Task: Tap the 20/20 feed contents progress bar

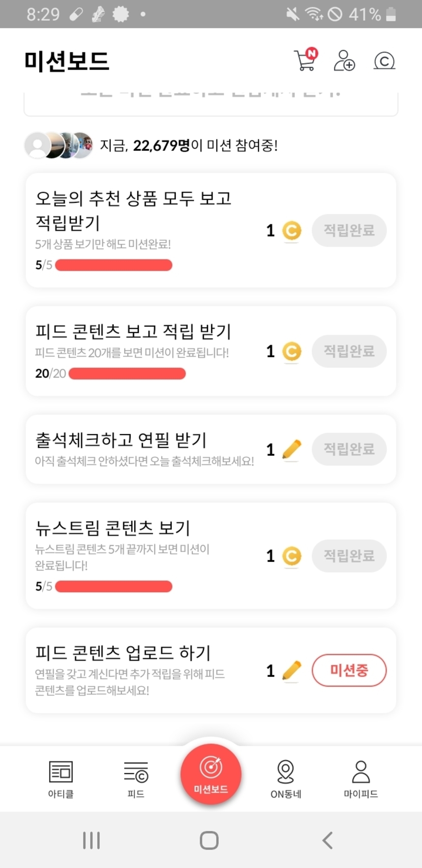Action: click(127, 374)
